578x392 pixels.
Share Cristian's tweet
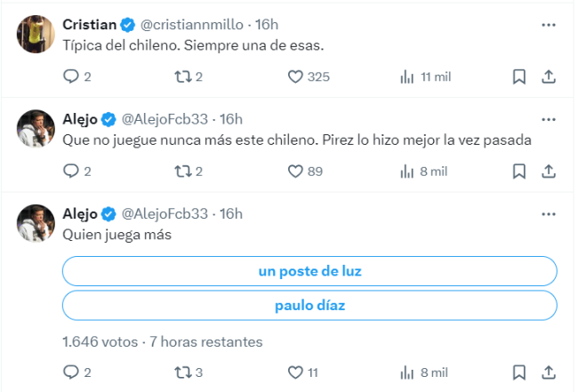(x=549, y=77)
